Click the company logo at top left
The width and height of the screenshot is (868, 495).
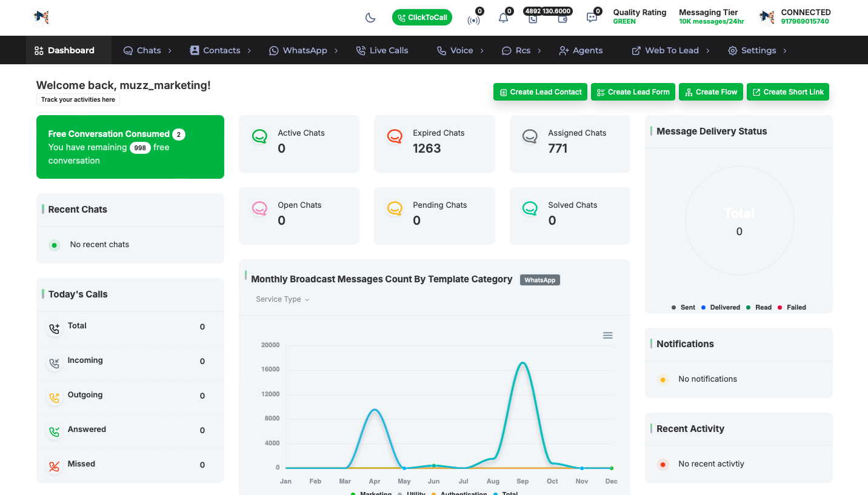[41, 18]
